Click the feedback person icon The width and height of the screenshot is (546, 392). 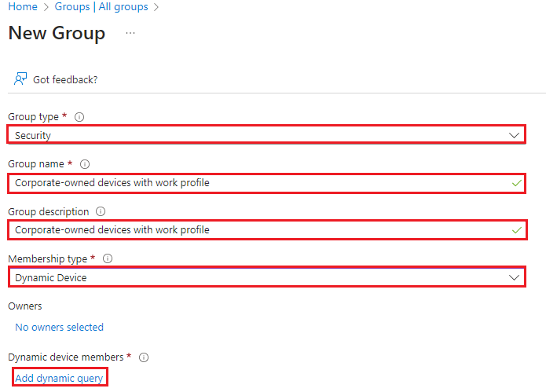pyautogui.click(x=20, y=79)
